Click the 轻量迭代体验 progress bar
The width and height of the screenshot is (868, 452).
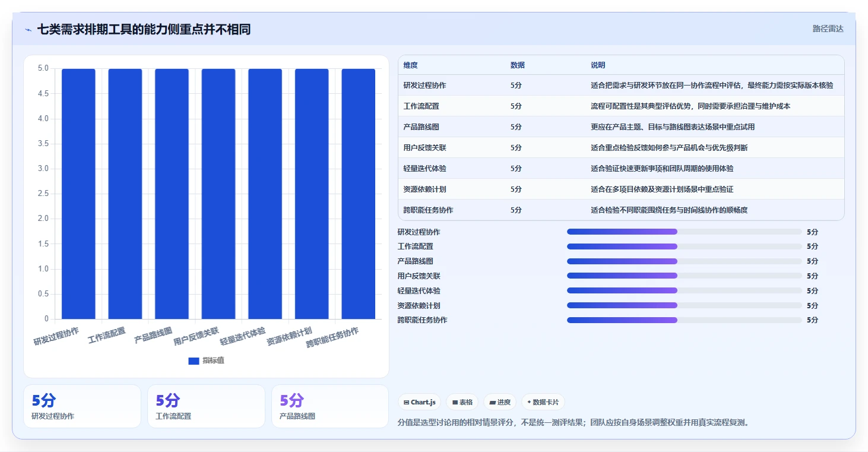684,290
